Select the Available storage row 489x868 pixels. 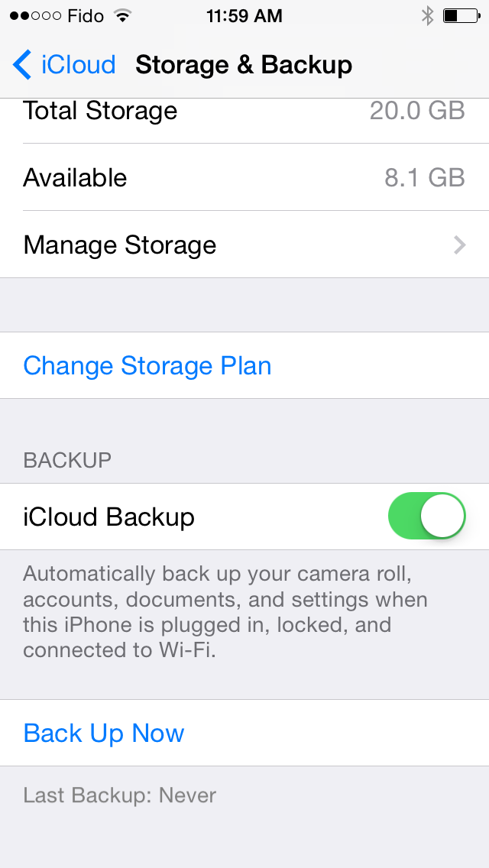[244, 177]
